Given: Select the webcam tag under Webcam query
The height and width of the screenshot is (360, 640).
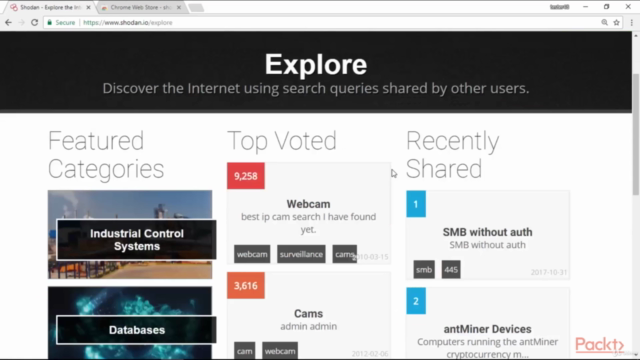Looking at the screenshot, I should [x=252, y=254].
